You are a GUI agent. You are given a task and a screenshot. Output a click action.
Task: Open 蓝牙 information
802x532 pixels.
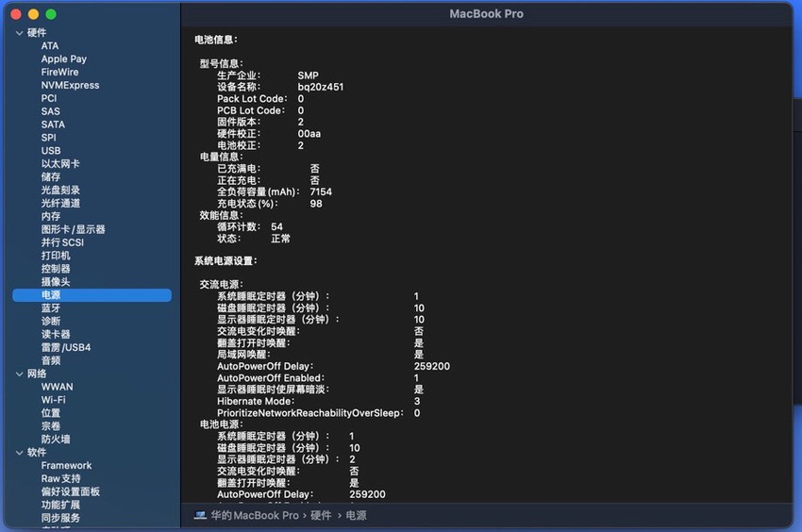coord(51,308)
